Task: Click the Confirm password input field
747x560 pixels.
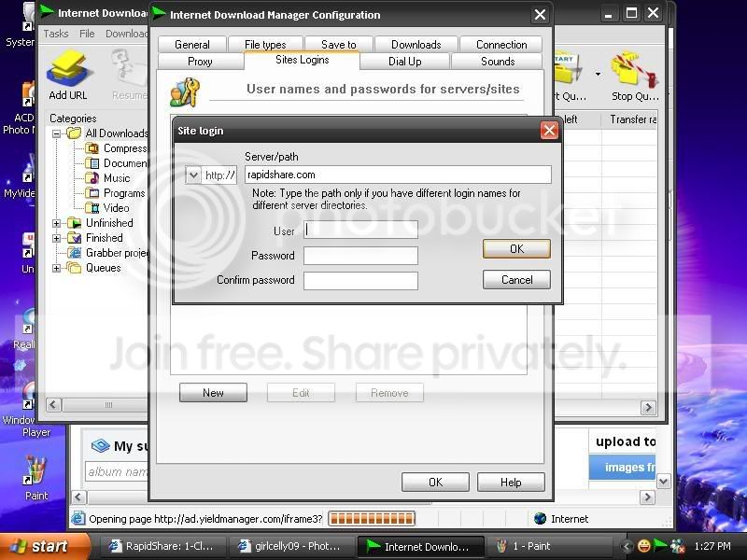Action: [x=360, y=281]
